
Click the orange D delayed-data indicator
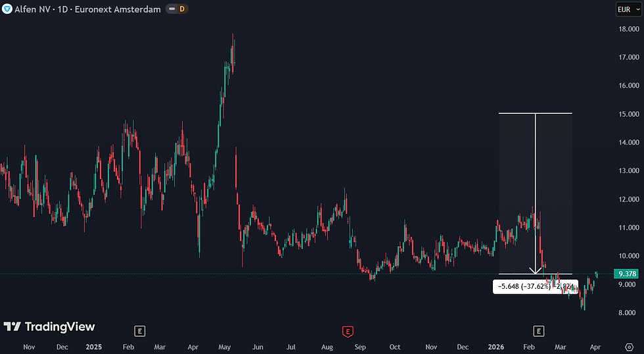point(182,9)
